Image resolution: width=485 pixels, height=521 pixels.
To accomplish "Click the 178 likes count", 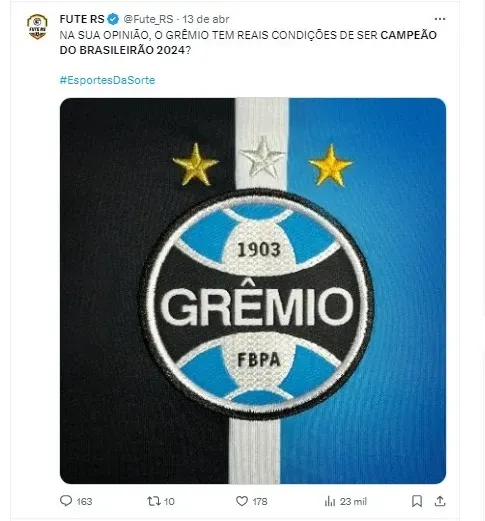I will point(260,501).
